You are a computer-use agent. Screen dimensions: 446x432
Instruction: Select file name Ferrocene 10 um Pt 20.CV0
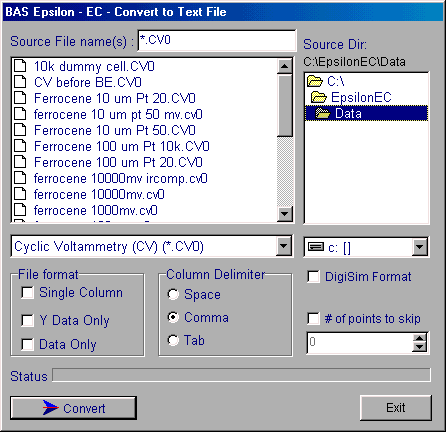tap(115, 98)
